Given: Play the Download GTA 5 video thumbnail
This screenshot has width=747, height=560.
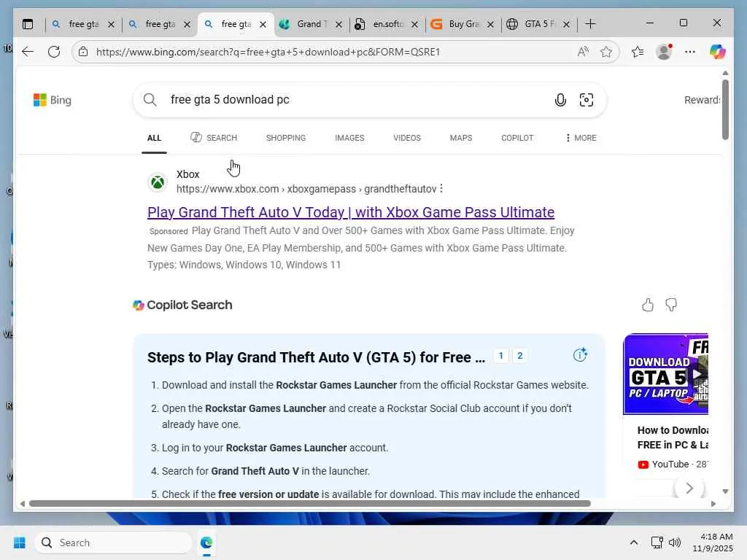Looking at the screenshot, I should coord(665,374).
